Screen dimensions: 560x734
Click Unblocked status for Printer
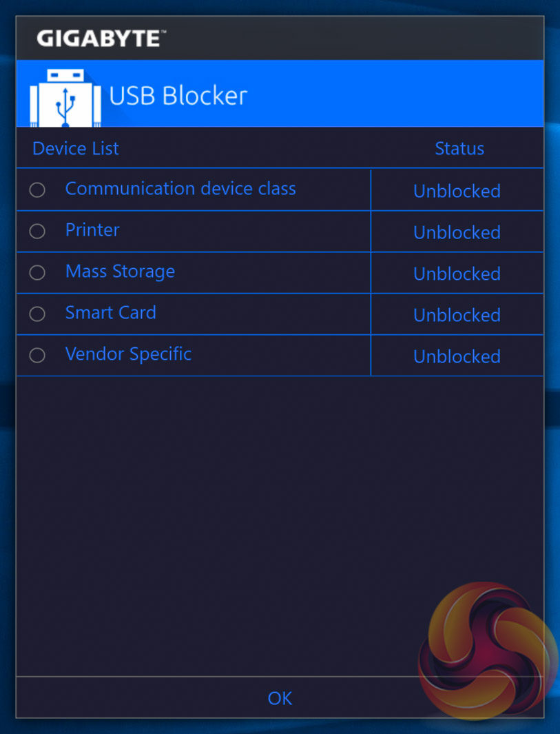(x=457, y=232)
